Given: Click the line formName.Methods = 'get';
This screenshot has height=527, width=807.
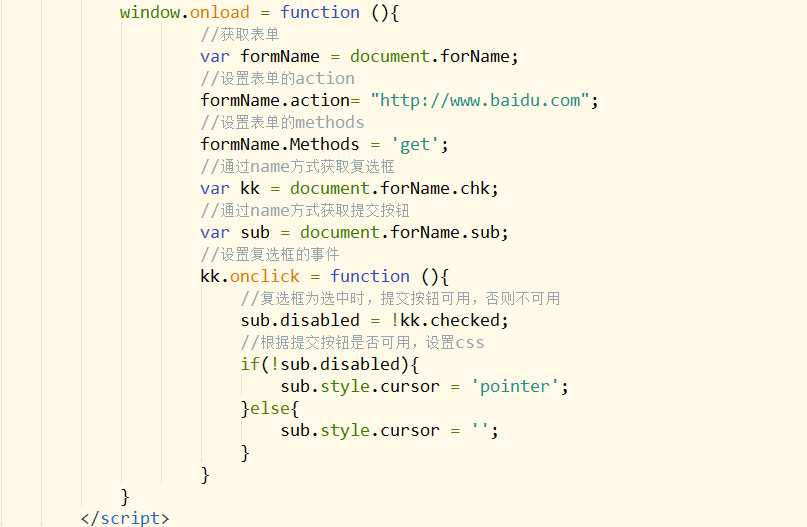Looking at the screenshot, I should point(324,144).
